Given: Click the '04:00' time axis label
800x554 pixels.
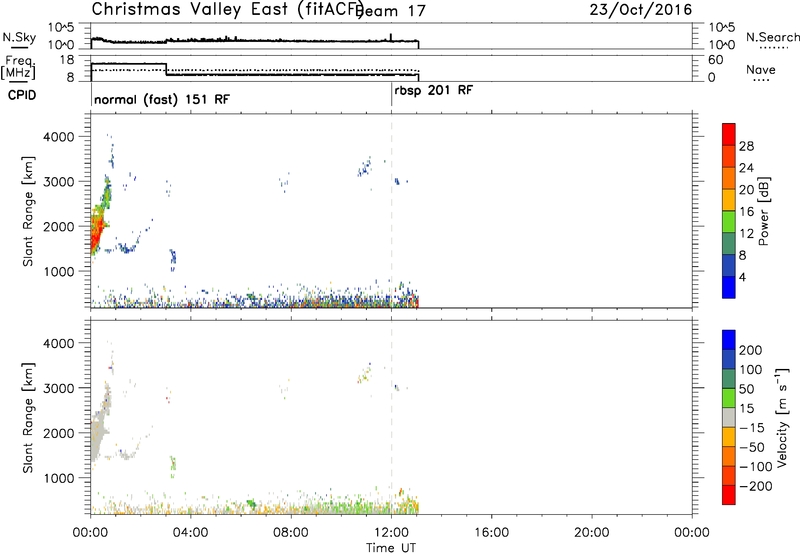Looking at the screenshot, I should tap(190, 533).
